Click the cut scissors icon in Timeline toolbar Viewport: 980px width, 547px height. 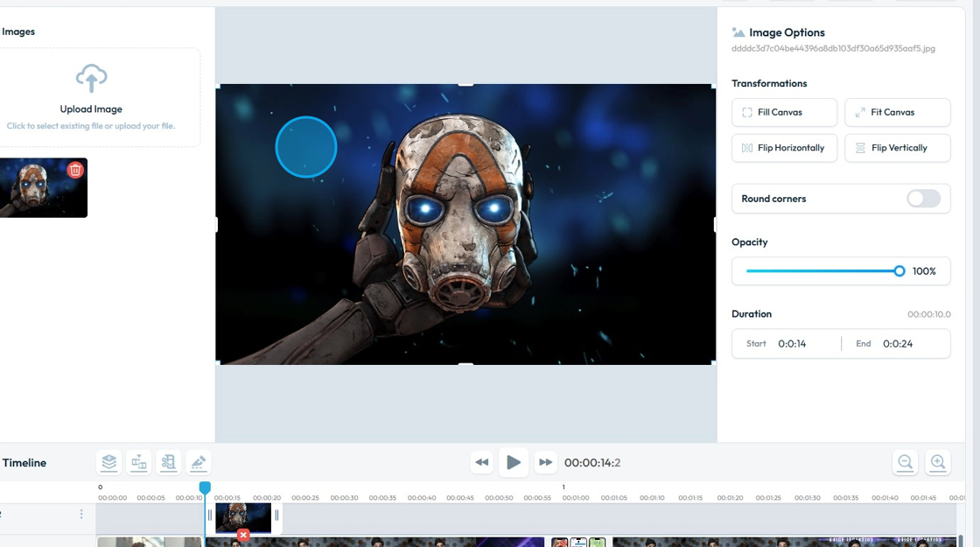pos(168,463)
